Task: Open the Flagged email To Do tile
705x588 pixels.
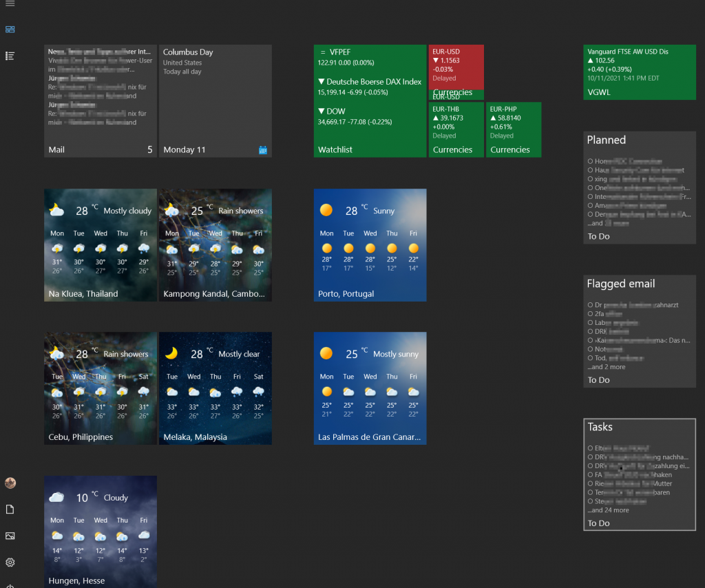Action: (x=639, y=331)
